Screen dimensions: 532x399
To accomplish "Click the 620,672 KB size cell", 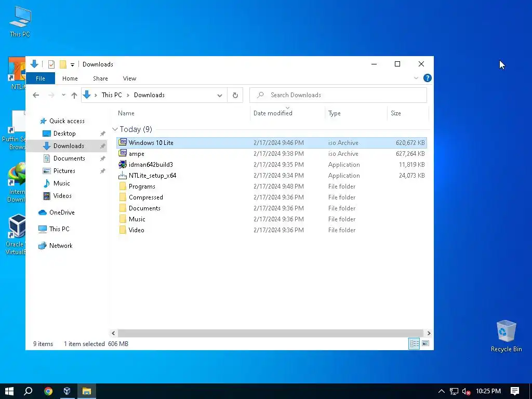I will tap(410, 143).
